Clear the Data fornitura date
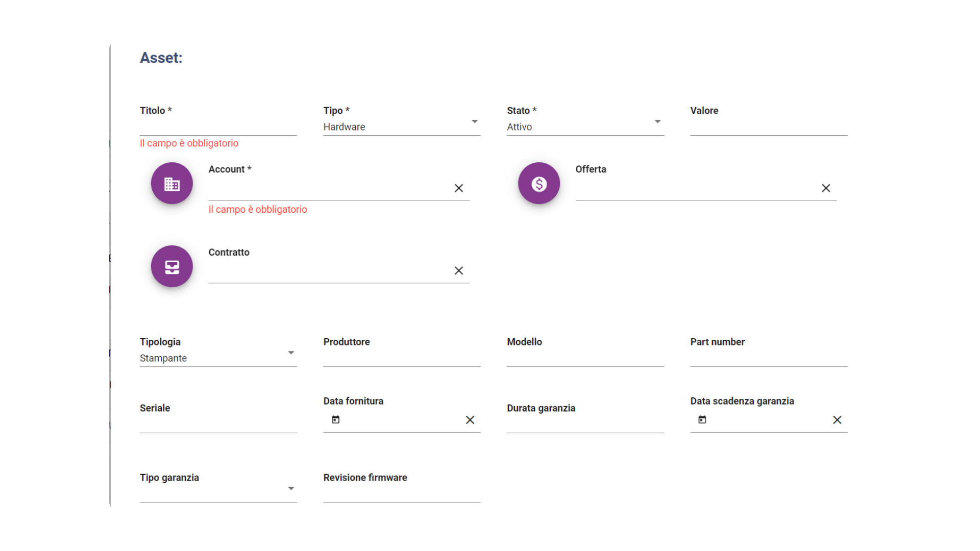This screenshot has width=980, height=551. click(470, 420)
